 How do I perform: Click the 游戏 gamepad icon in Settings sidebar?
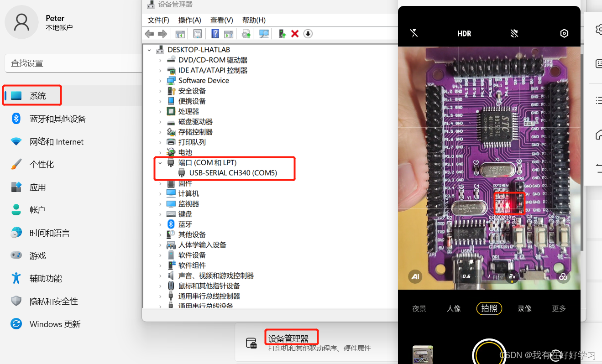[x=16, y=255]
